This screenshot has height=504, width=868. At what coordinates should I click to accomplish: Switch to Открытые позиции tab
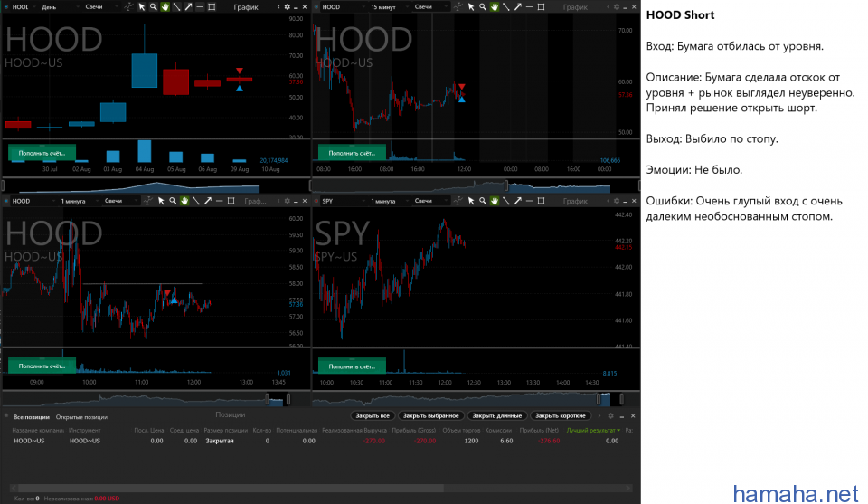tap(81, 417)
